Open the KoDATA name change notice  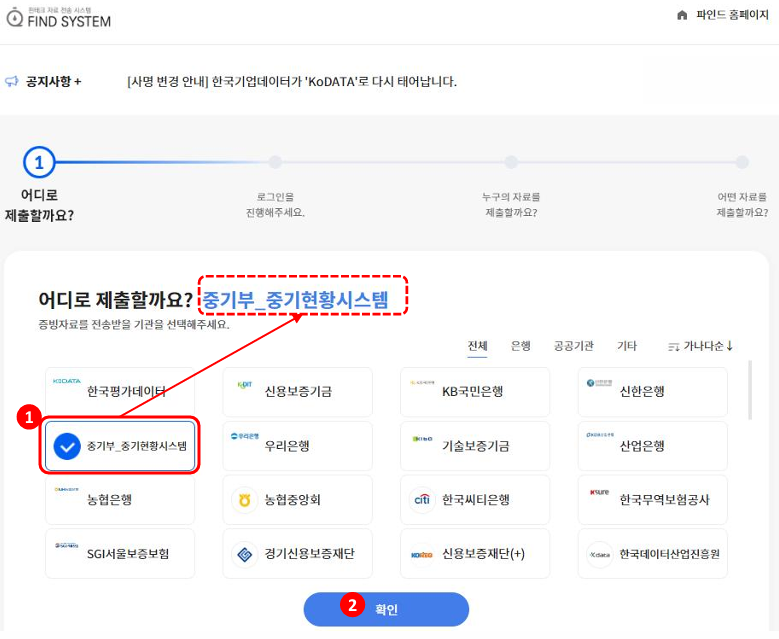coord(292,81)
